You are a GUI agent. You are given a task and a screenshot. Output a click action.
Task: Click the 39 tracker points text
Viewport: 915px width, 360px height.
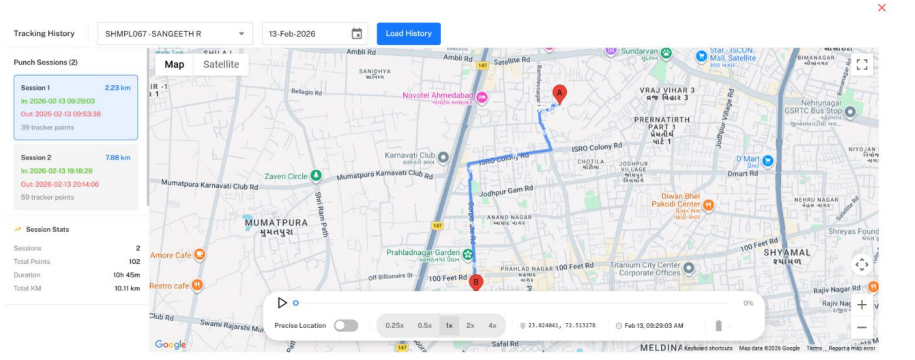(x=47, y=127)
